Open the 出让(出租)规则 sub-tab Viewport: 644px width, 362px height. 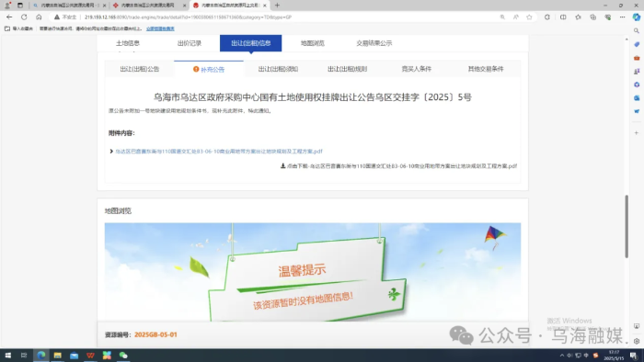(x=347, y=69)
